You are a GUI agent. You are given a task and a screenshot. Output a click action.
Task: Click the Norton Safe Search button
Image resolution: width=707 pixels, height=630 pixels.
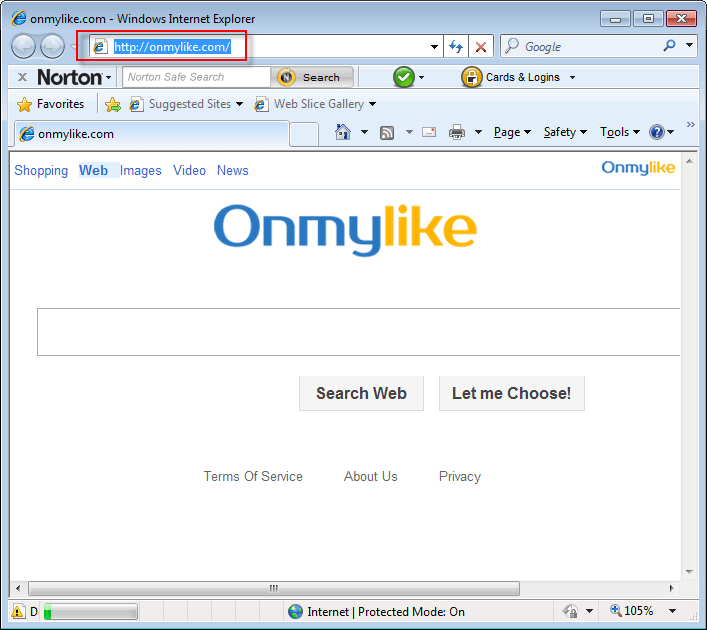point(312,77)
